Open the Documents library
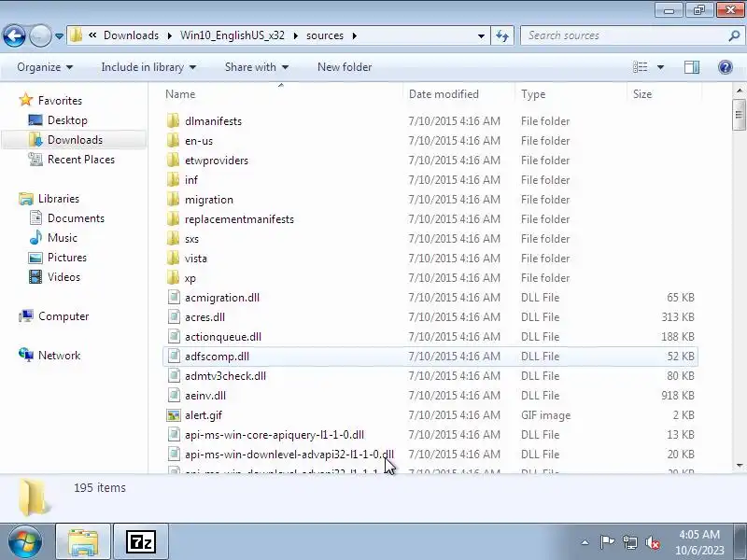This screenshot has width=747, height=560. click(76, 218)
